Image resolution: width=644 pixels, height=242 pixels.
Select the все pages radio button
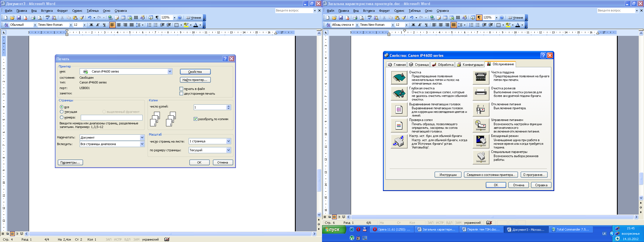coord(61,107)
